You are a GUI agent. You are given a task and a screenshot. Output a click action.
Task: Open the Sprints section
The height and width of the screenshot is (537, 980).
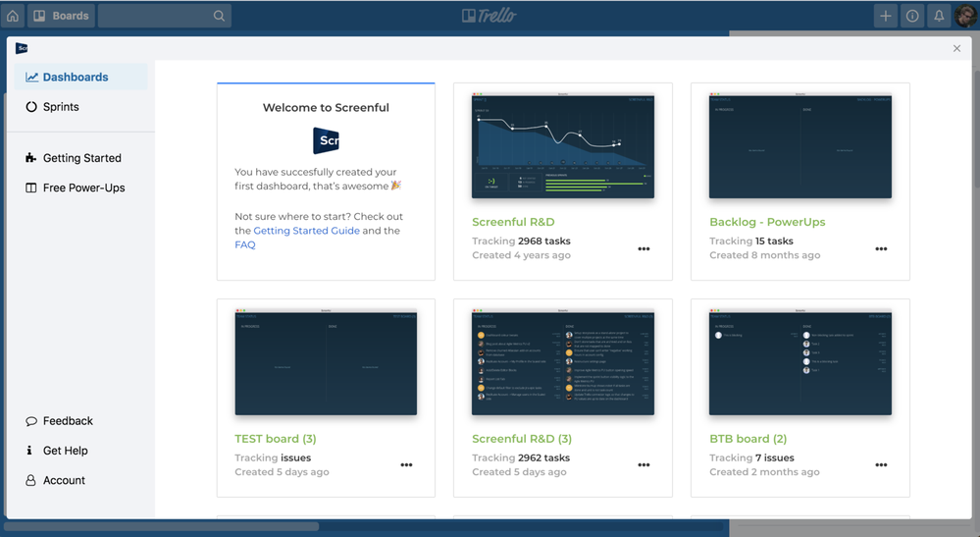pyautogui.click(x=80, y=107)
